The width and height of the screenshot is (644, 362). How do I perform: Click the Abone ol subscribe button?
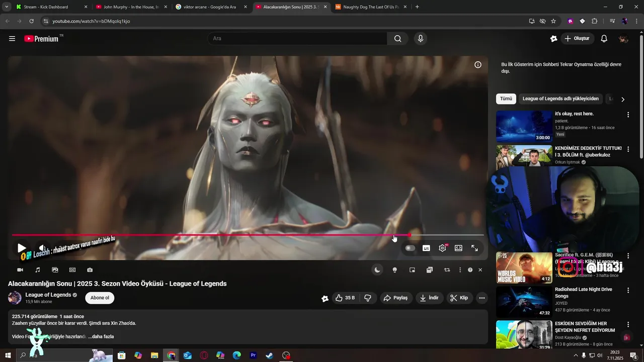pyautogui.click(x=100, y=298)
